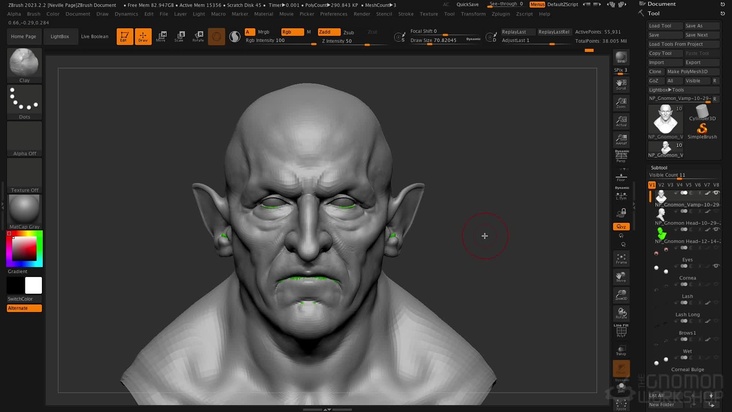This screenshot has width=732, height=412.
Task: Click the Load Tool button
Action: coord(665,26)
